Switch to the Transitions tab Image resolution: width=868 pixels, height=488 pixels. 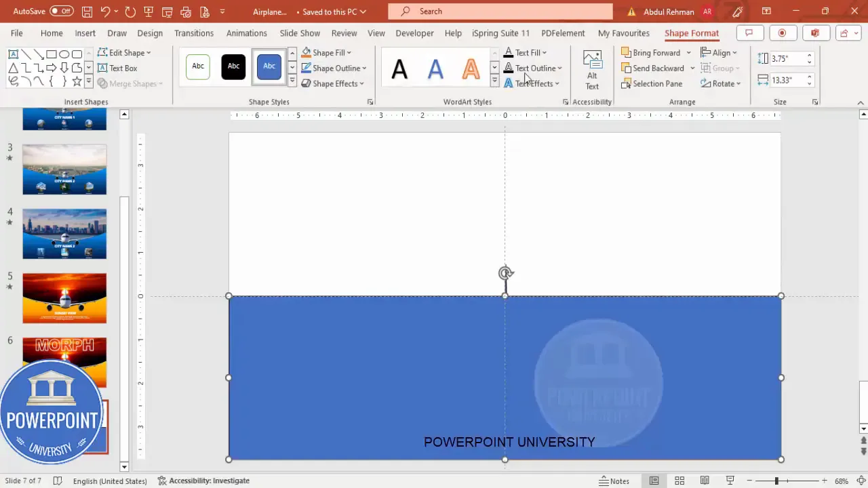194,33
